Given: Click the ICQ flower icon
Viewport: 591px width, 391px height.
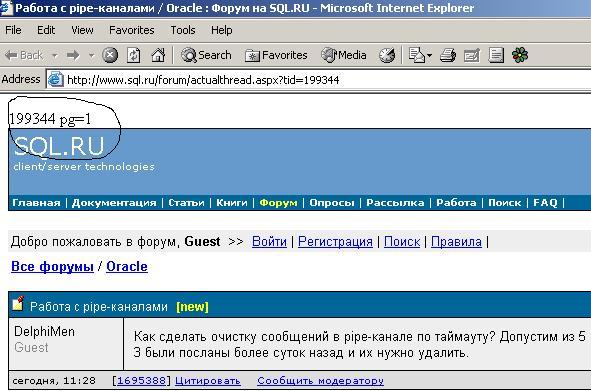Looking at the screenshot, I should pyautogui.click(x=520, y=55).
